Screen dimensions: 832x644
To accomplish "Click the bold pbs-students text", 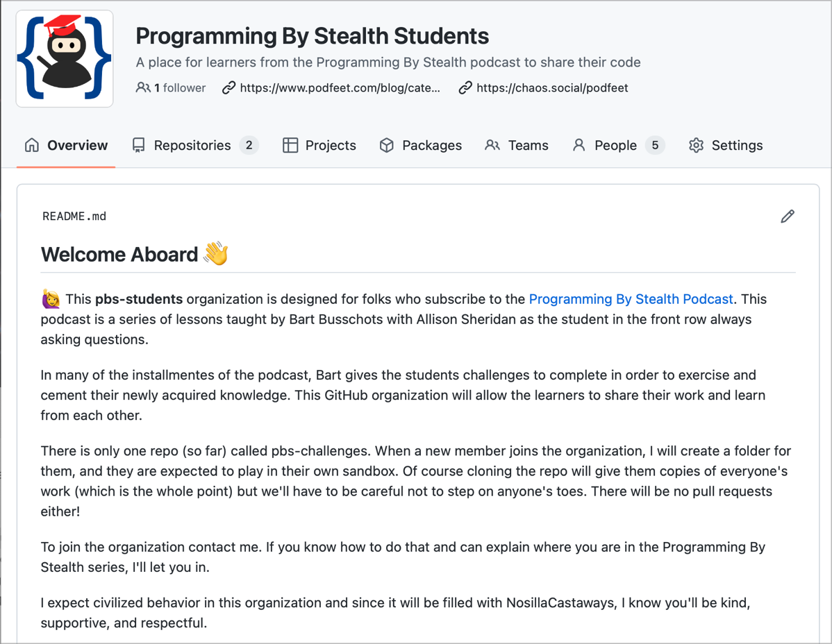I will coord(139,299).
